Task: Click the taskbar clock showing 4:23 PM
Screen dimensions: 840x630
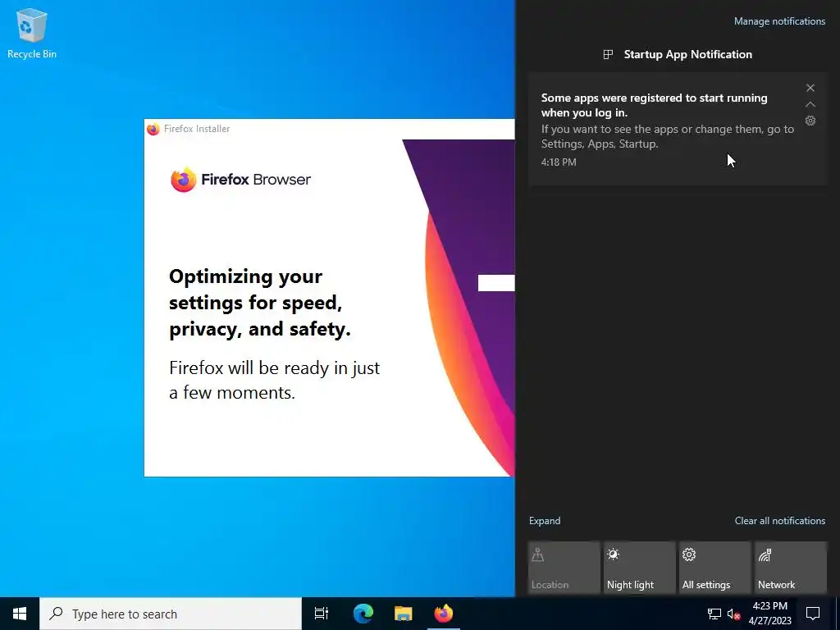Action: (769, 614)
